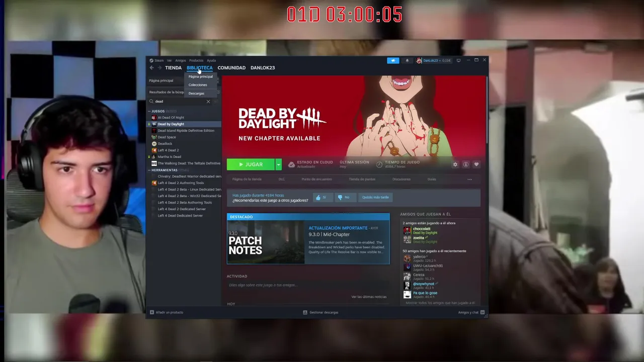Open the COMUNIDAD tab

231,67
